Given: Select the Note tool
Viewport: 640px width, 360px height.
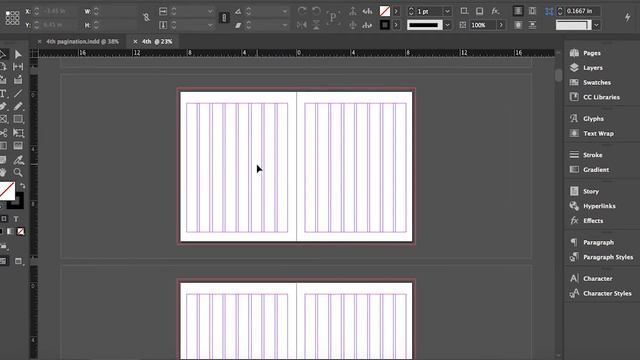Looking at the screenshot, I should coord(3,160).
